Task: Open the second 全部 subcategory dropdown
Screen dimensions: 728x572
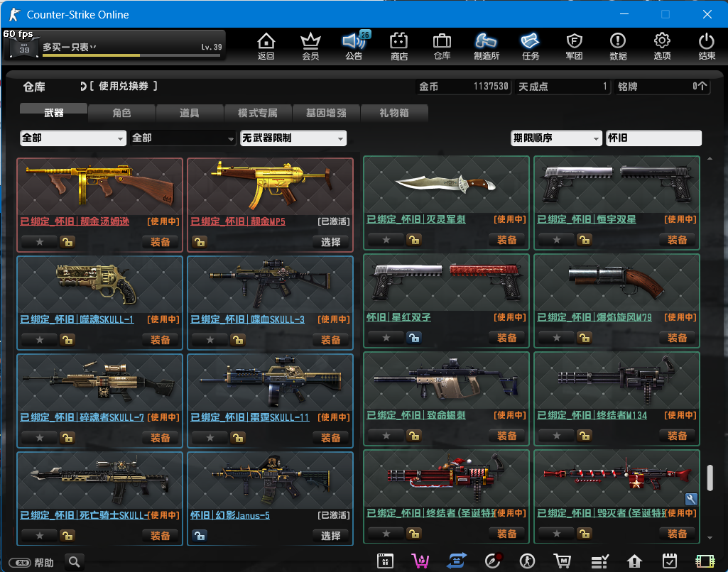Action: [x=183, y=138]
